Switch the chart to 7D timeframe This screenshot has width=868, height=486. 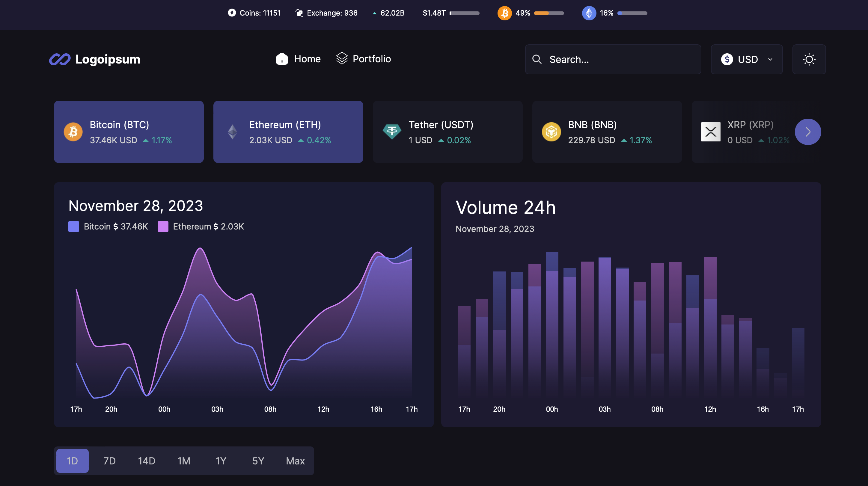(109, 461)
